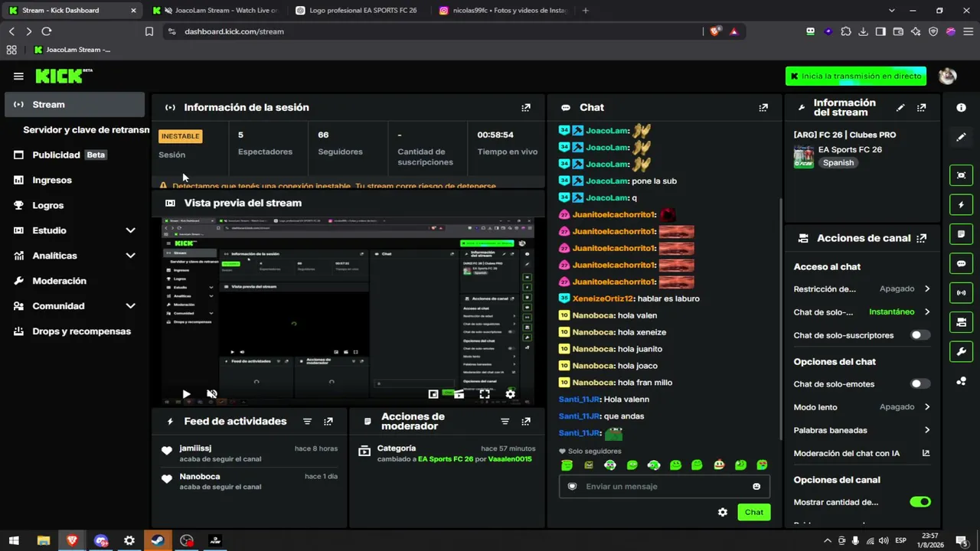Viewport: 980px width, 551px height.
Task: Toggle Chat de solo-suscriptores switch
Action: (x=920, y=335)
